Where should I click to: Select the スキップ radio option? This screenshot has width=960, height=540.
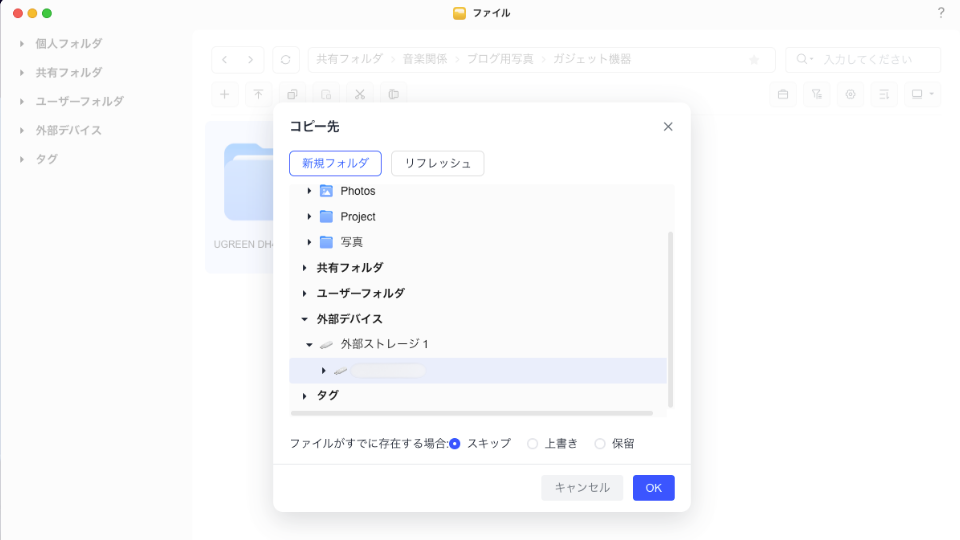(x=455, y=444)
